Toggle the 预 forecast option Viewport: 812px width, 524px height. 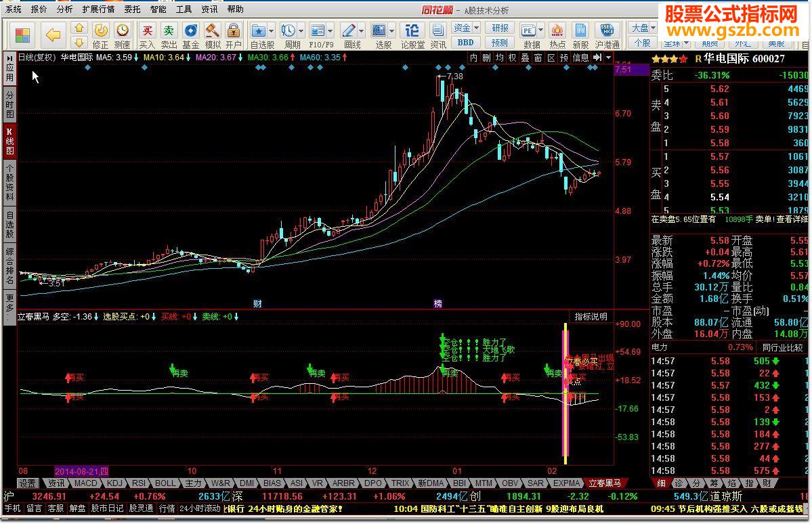[564, 58]
